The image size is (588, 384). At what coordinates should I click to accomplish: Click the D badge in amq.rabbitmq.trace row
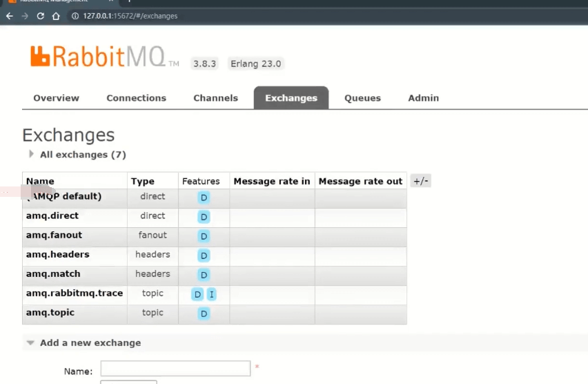click(197, 294)
